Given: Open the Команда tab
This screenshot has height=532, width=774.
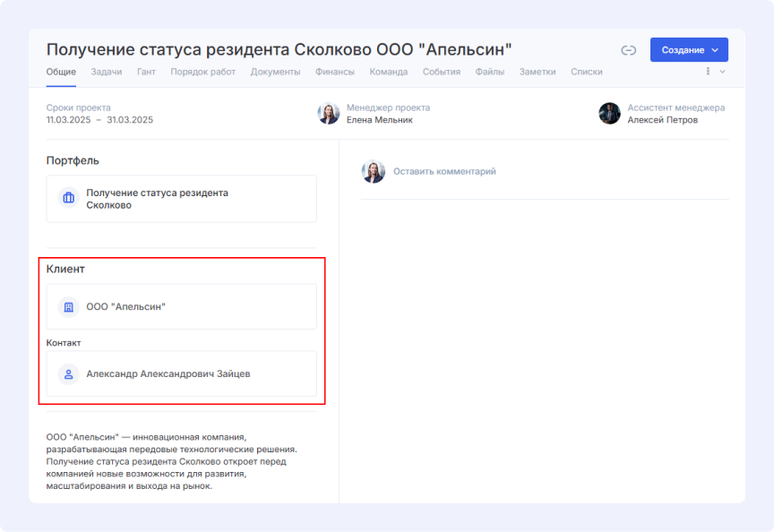Looking at the screenshot, I should click(388, 72).
